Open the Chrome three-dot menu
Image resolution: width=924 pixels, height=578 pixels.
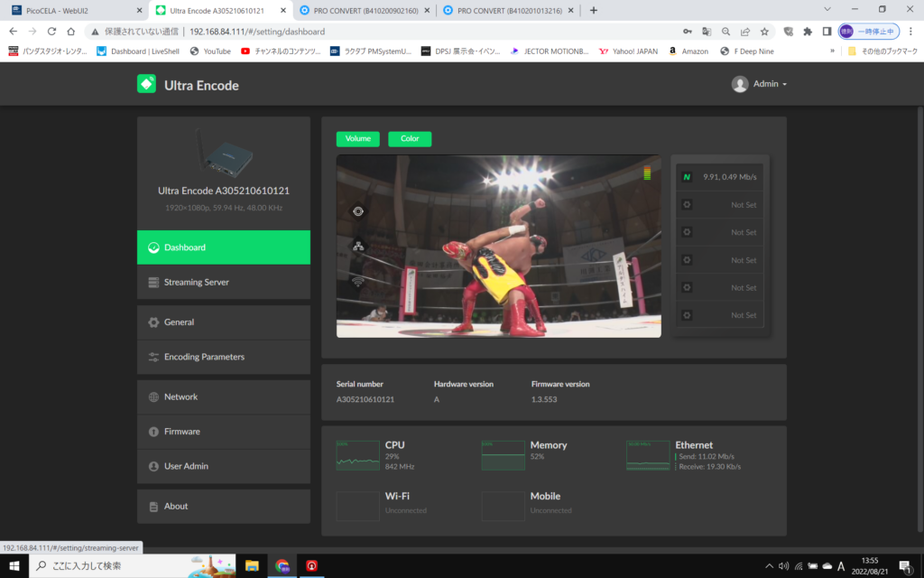coord(911,32)
